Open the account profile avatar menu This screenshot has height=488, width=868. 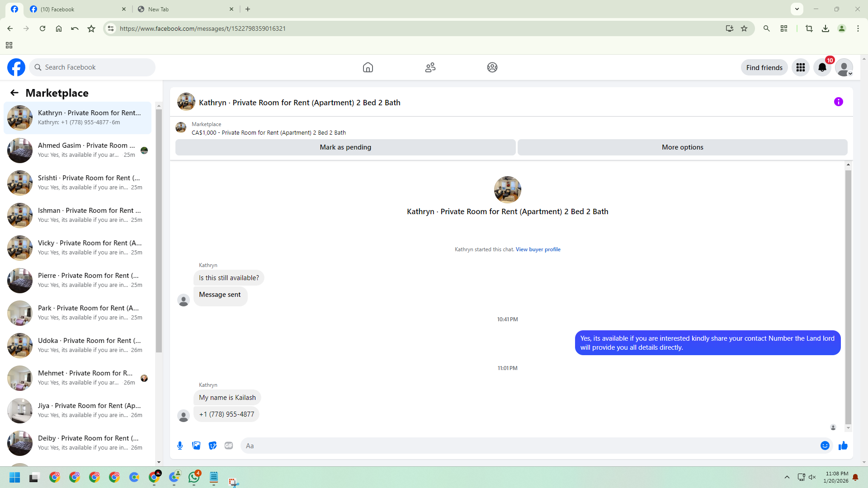click(844, 67)
